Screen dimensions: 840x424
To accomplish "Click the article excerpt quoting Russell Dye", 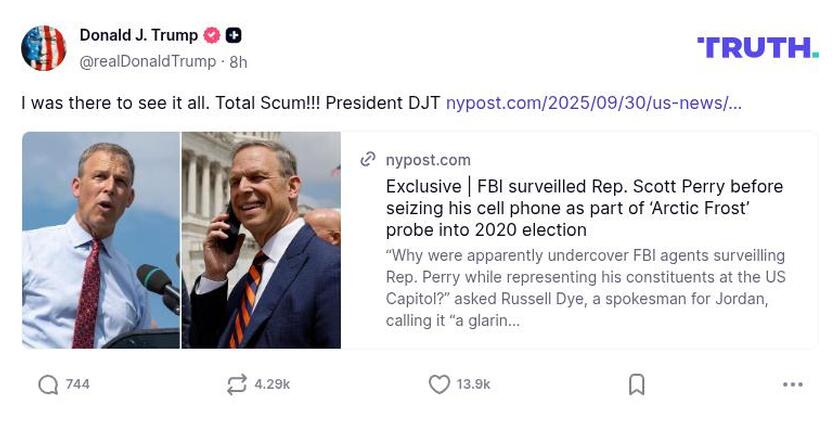I will click(585, 288).
